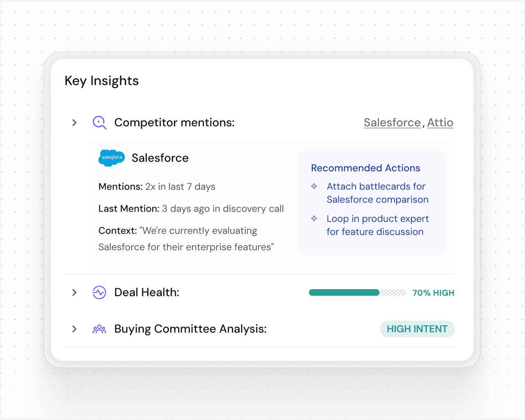Expand the Deal Health section chevron
This screenshot has width=525, height=420.
pos(74,292)
